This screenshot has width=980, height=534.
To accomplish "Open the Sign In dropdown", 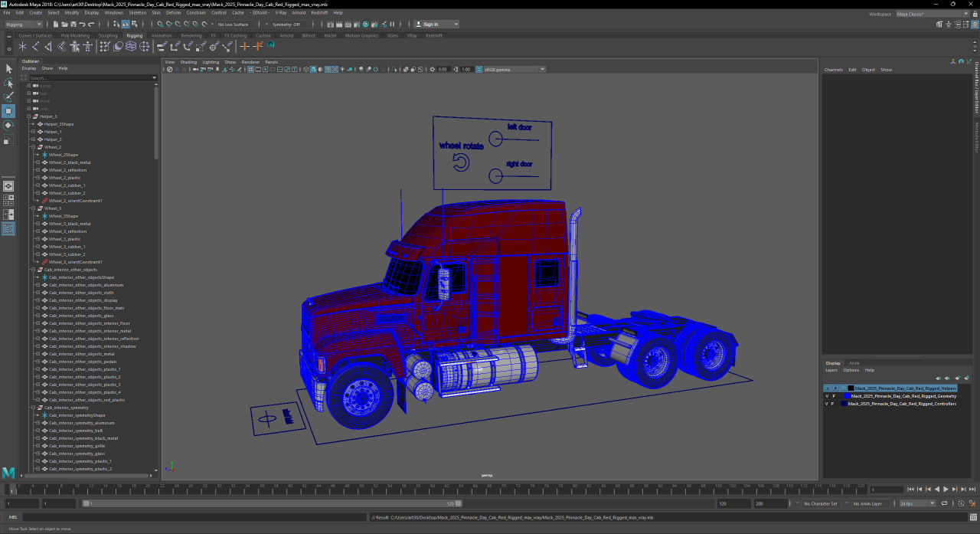I will [436, 25].
